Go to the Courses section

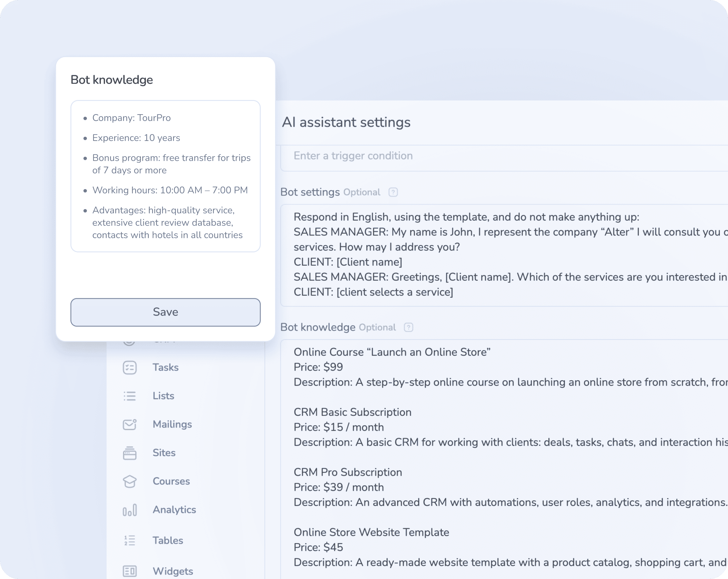(x=171, y=481)
